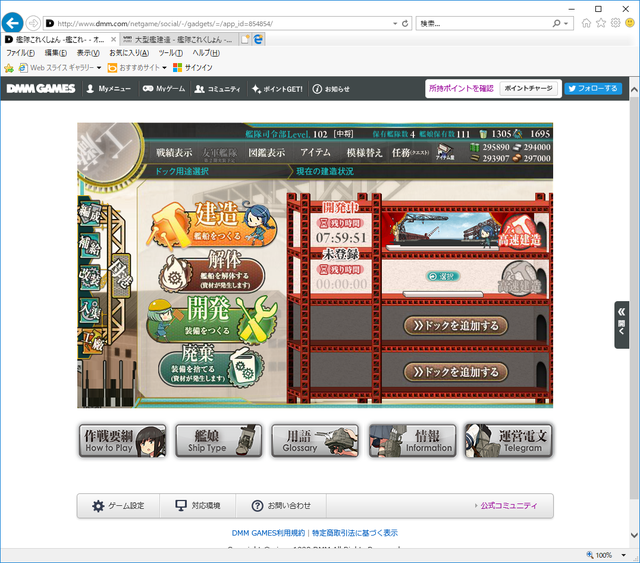Screen dimensions: 640x563
Task: Click the third dock ドックを追加する button
Action: pyautogui.click(x=456, y=325)
